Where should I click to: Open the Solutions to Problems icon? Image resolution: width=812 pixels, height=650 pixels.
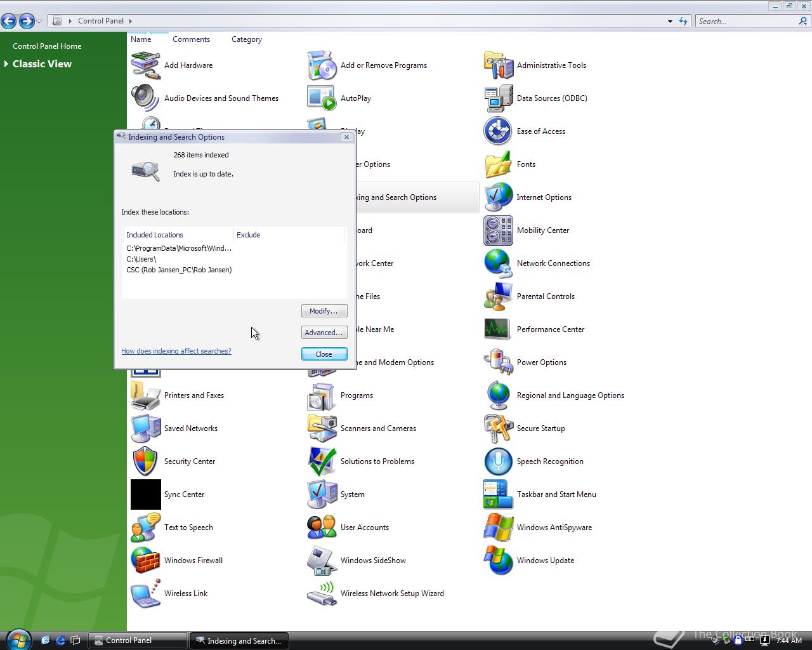tap(322, 461)
